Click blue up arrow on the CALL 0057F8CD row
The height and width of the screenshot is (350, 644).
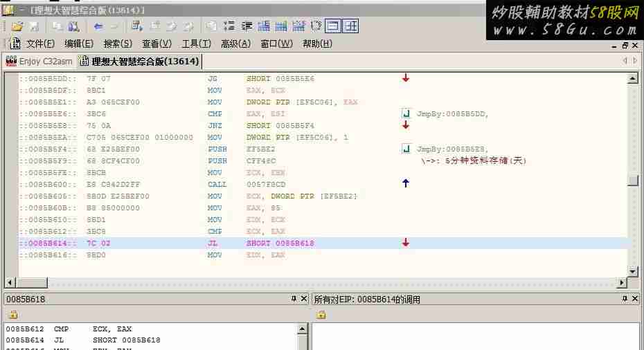click(406, 183)
